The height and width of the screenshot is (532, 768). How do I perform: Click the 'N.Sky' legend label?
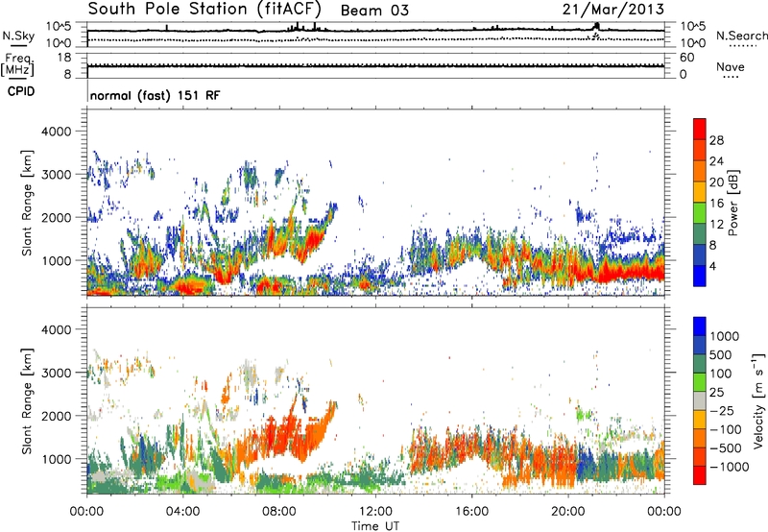point(18,36)
